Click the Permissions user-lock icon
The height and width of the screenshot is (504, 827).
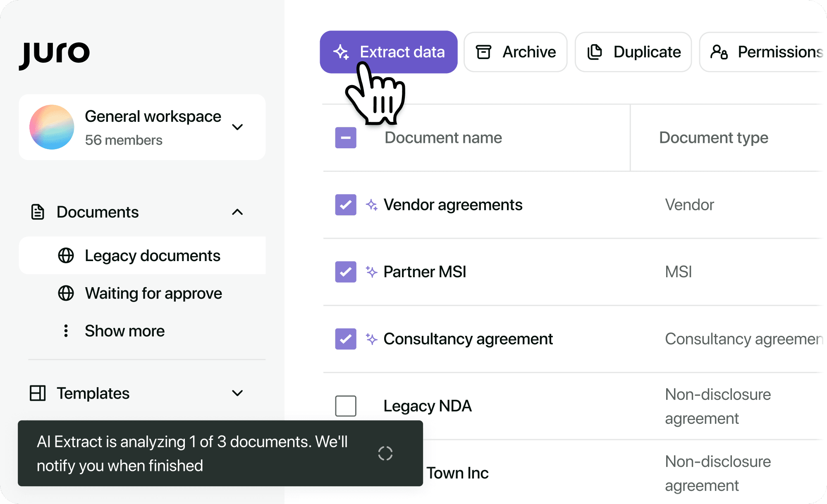point(719,52)
